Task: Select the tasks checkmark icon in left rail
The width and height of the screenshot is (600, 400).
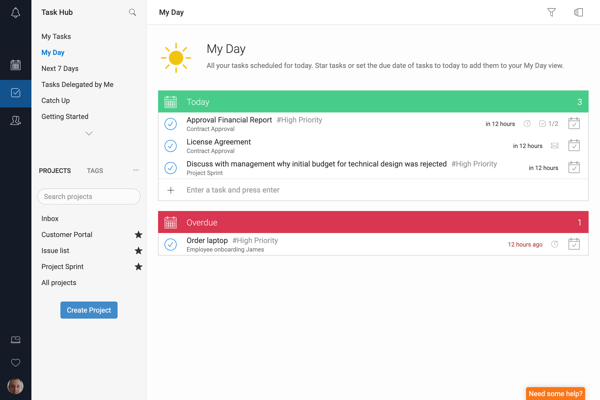Action: (15, 93)
